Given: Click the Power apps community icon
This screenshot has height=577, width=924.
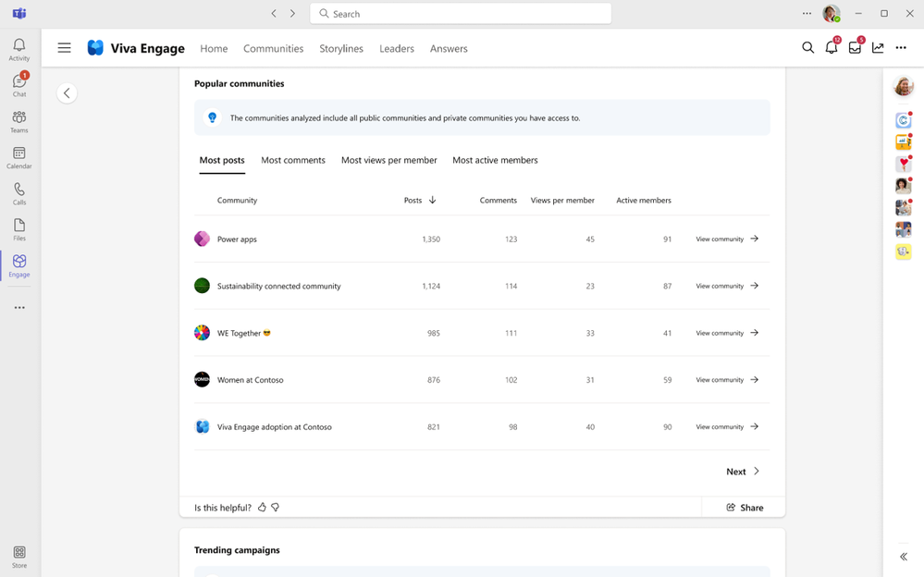Looking at the screenshot, I should coord(203,239).
